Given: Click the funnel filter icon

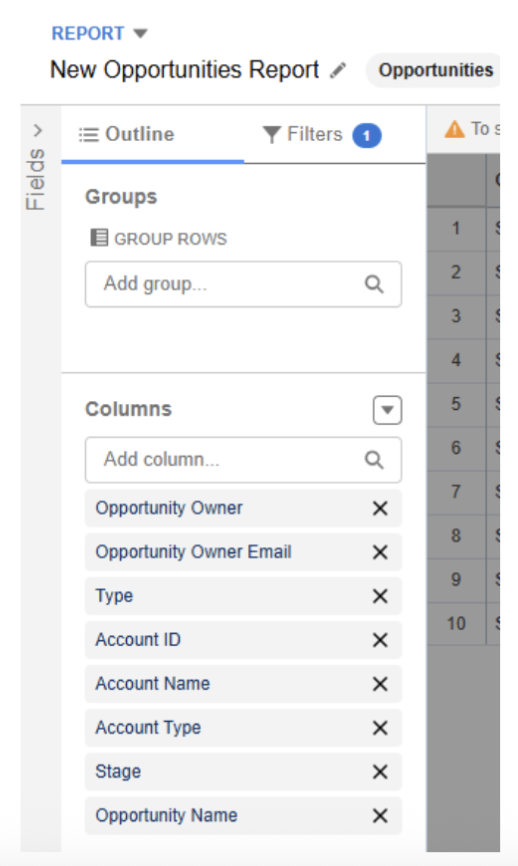Looking at the screenshot, I should coord(271,134).
